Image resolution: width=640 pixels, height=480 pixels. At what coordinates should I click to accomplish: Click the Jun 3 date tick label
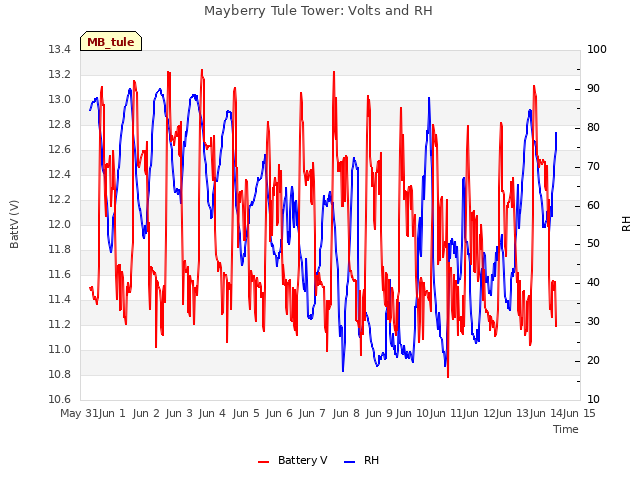[179, 413]
